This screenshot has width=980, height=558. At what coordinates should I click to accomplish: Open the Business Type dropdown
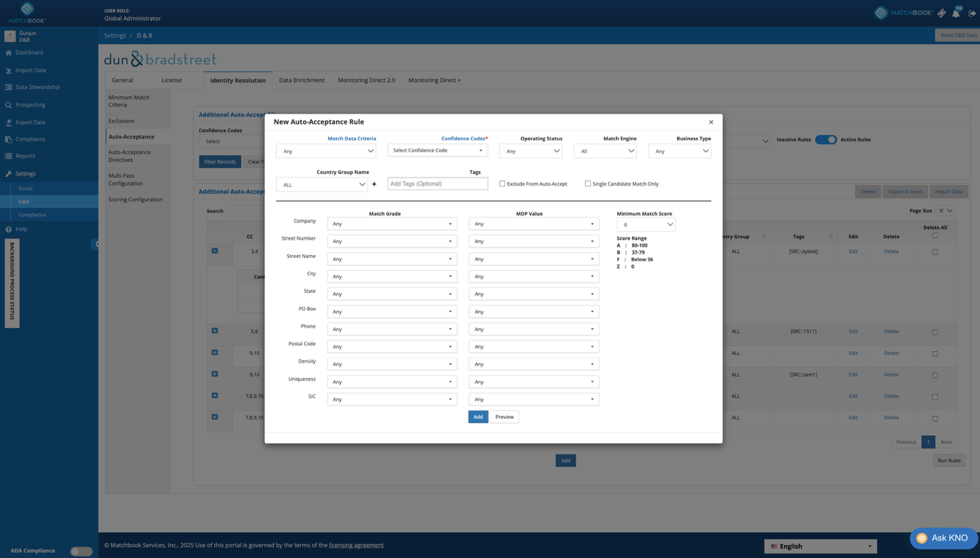tap(679, 151)
